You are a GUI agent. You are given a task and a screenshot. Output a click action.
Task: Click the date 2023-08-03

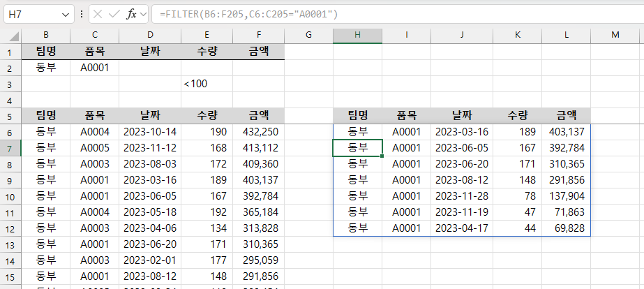(x=150, y=164)
